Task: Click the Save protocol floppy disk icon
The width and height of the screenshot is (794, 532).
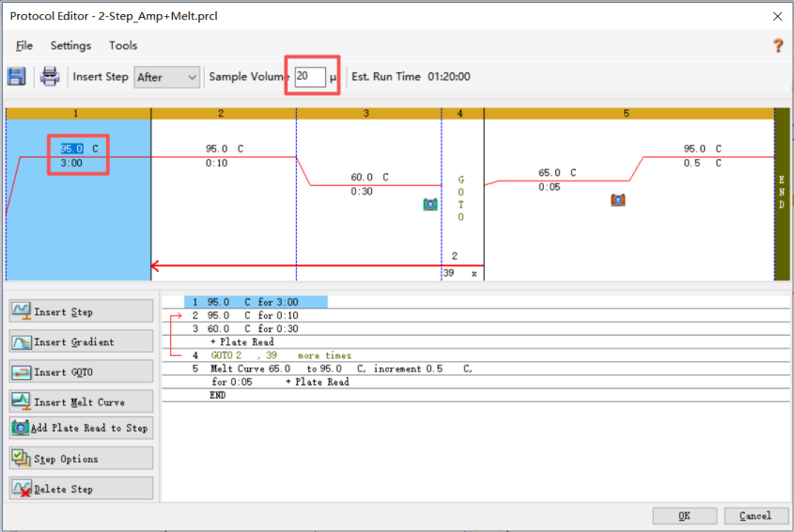Action: point(17,77)
